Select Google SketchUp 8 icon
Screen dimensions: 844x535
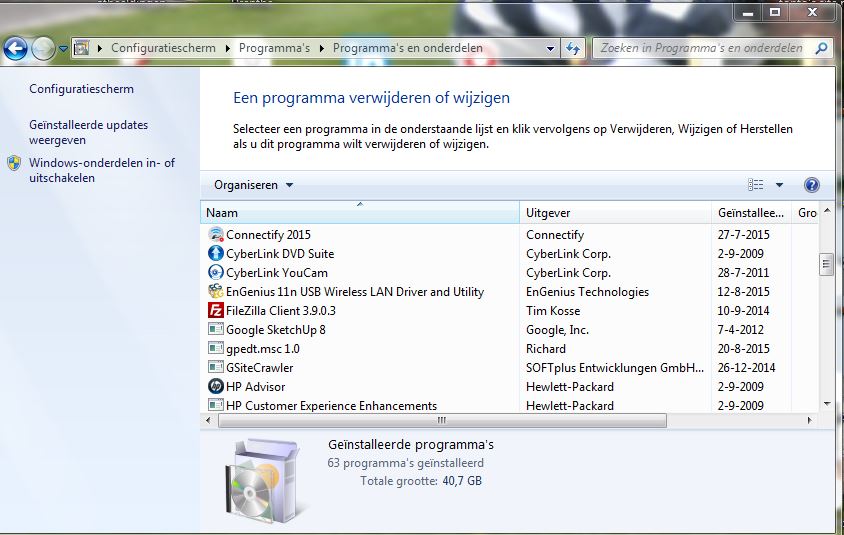[x=216, y=329]
